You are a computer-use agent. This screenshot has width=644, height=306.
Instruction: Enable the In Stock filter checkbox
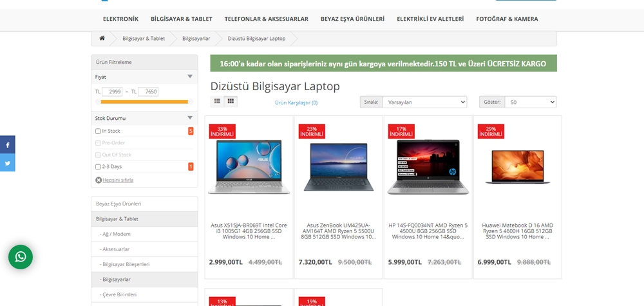(x=98, y=131)
